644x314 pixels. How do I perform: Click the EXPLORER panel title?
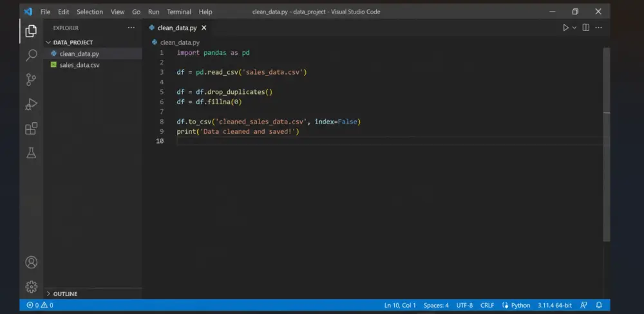click(x=66, y=28)
